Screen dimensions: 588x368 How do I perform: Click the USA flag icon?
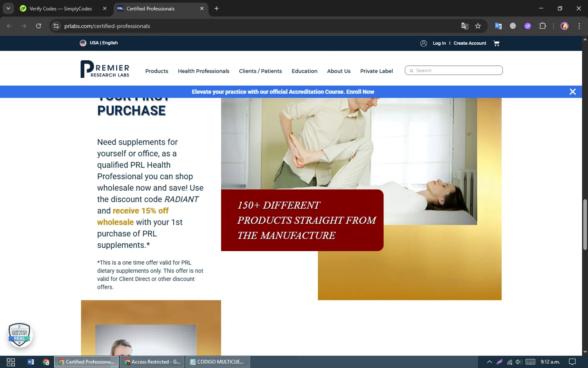pyautogui.click(x=83, y=43)
